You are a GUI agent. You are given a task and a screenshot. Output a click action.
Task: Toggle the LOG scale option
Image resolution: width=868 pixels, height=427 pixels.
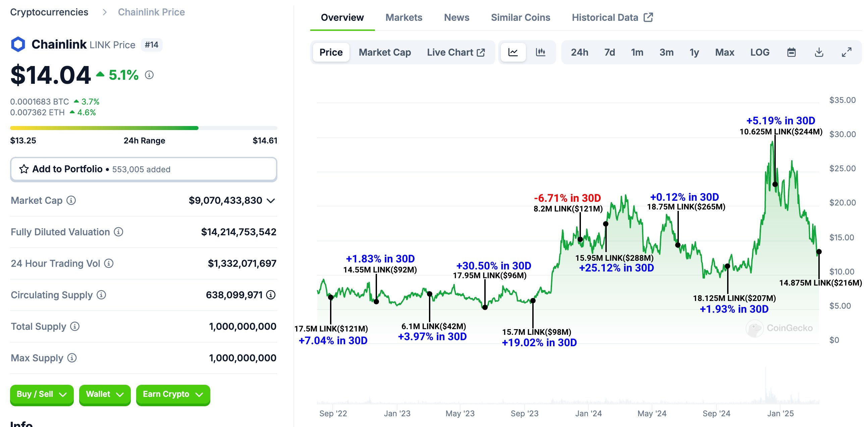pos(759,52)
